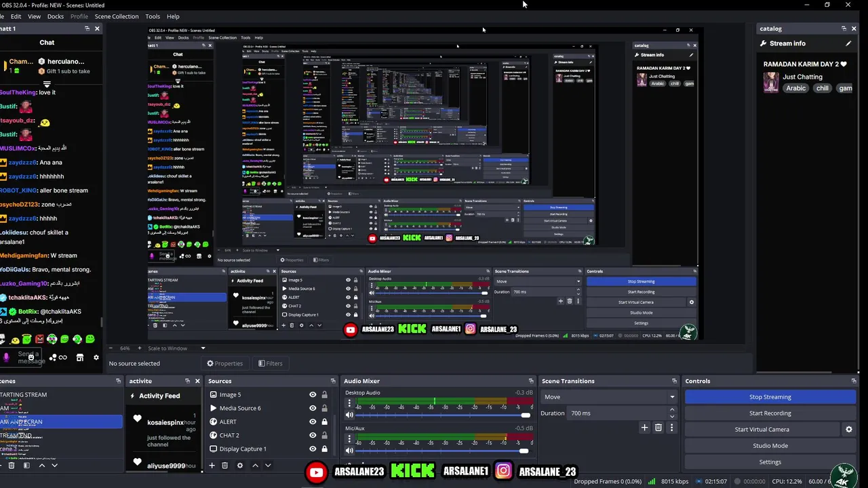Toggle visibility of Image 5 source
868x488 pixels.
pyautogui.click(x=313, y=394)
